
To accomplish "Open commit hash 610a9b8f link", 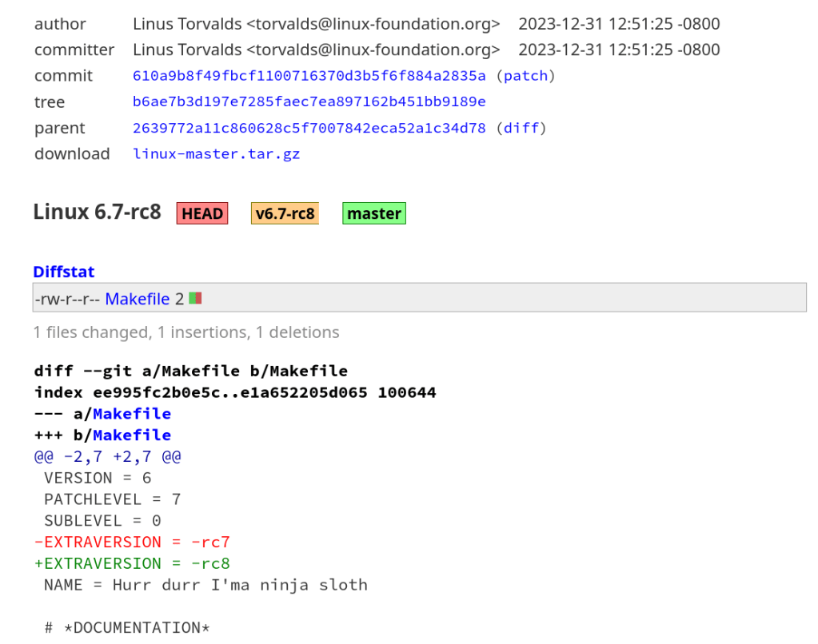I will pos(309,76).
